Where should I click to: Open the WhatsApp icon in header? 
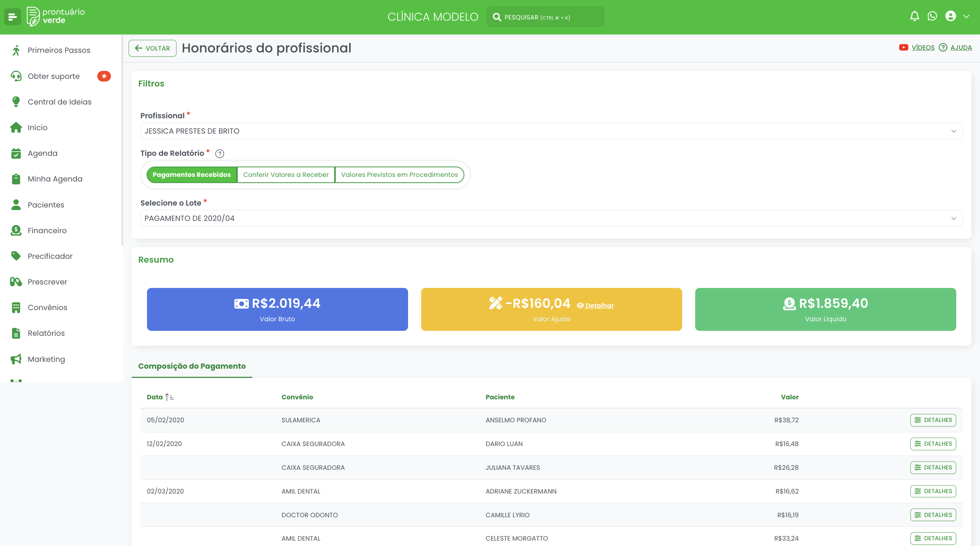[x=932, y=16]
